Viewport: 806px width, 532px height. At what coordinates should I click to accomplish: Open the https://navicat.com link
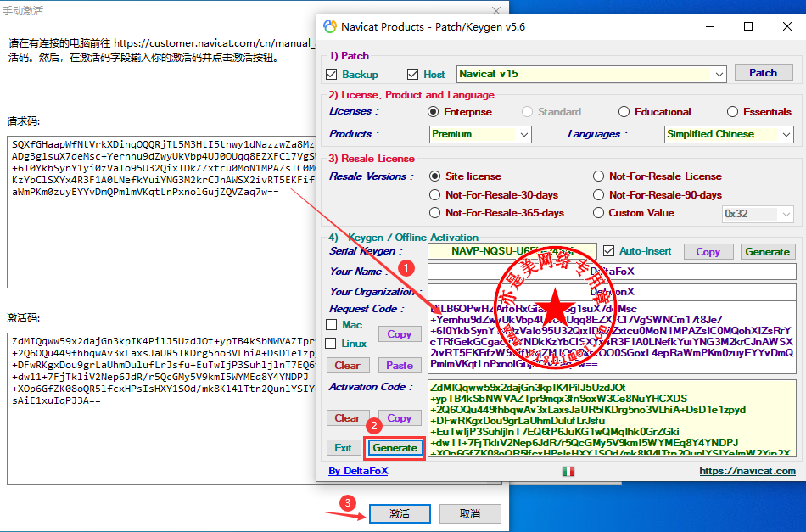(x=747, y=471)
